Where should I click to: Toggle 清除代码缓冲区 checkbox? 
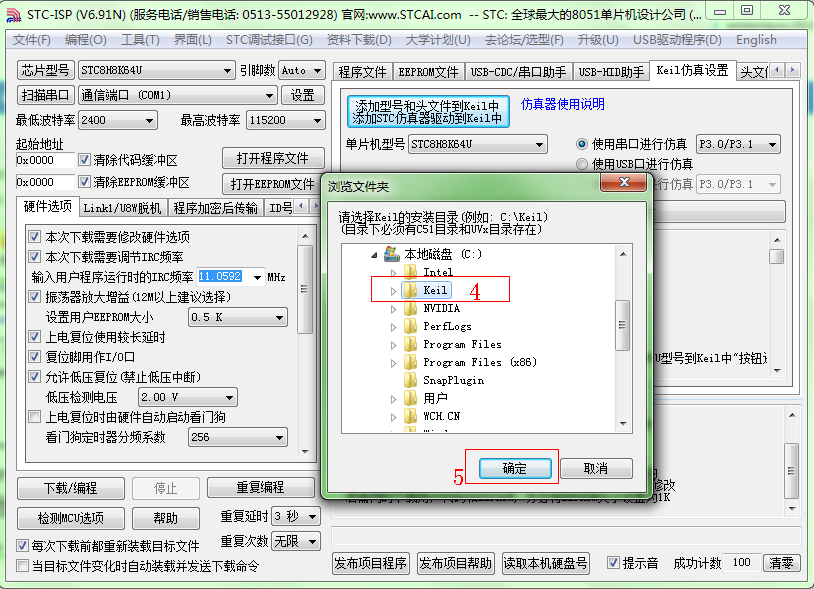click(x=84, y=160)
